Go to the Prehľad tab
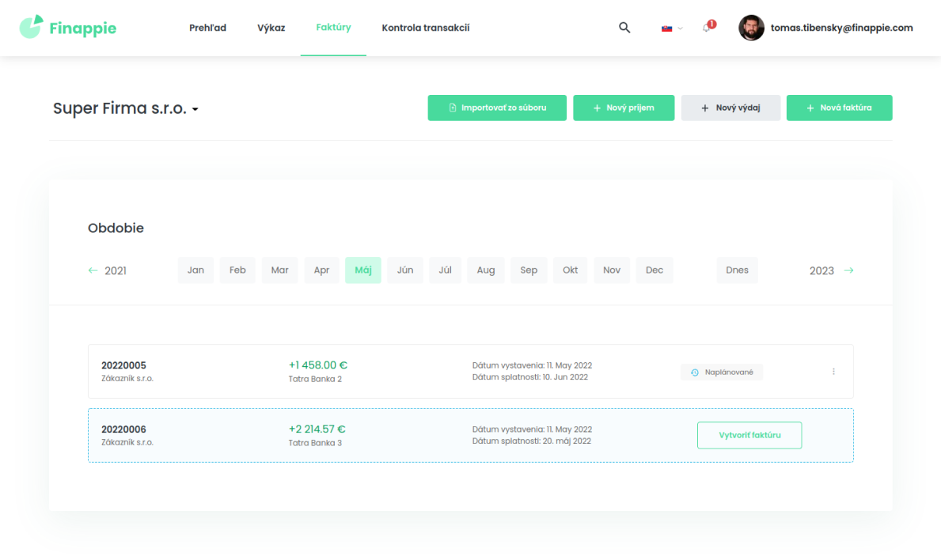Image resolution: width=941 pixels, height=560 pixels. (x=207, y=28)
